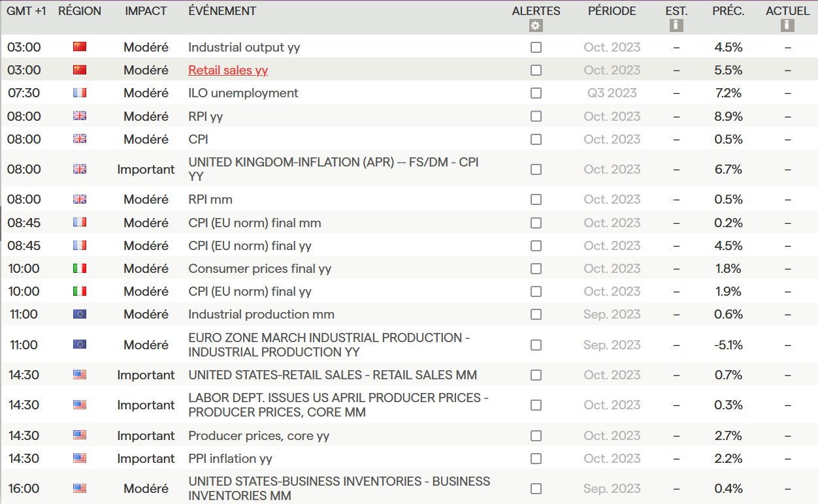Select the Euro Zone Industrial Production YY row
Screen dimensions: 818x504
(329, 345)
